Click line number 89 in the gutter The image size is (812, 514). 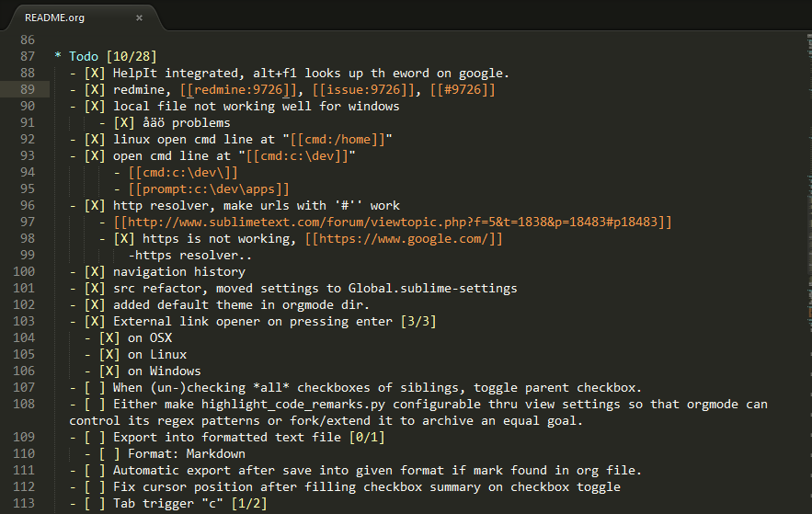click(x=28, y=89)
